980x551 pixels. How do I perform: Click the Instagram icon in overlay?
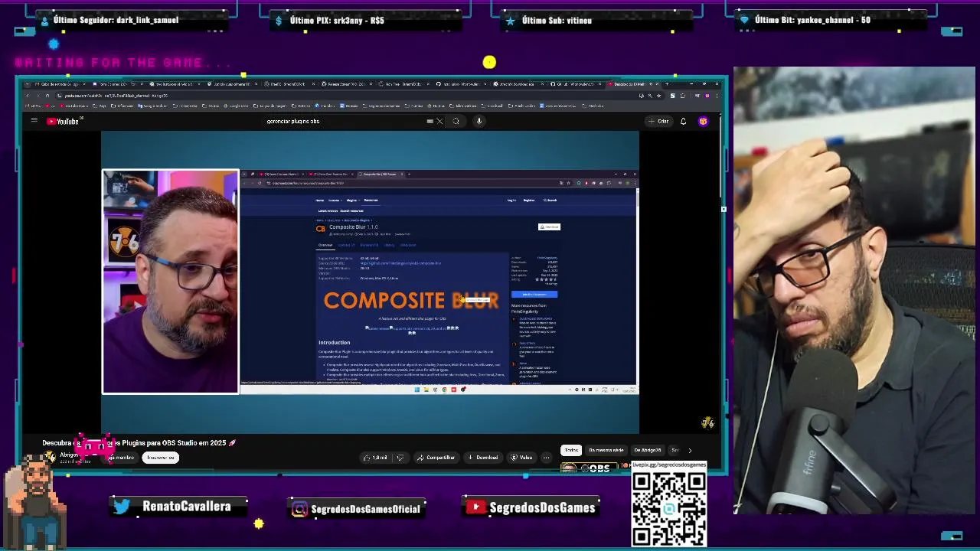click(299, 509)
